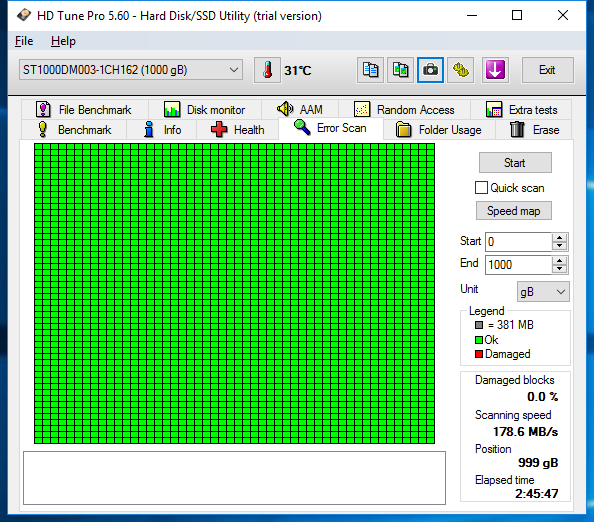The width and height of the screenshot is (594, 522).
Task: Switch to the Erase trash can tab
Action: tap(534, 130)
